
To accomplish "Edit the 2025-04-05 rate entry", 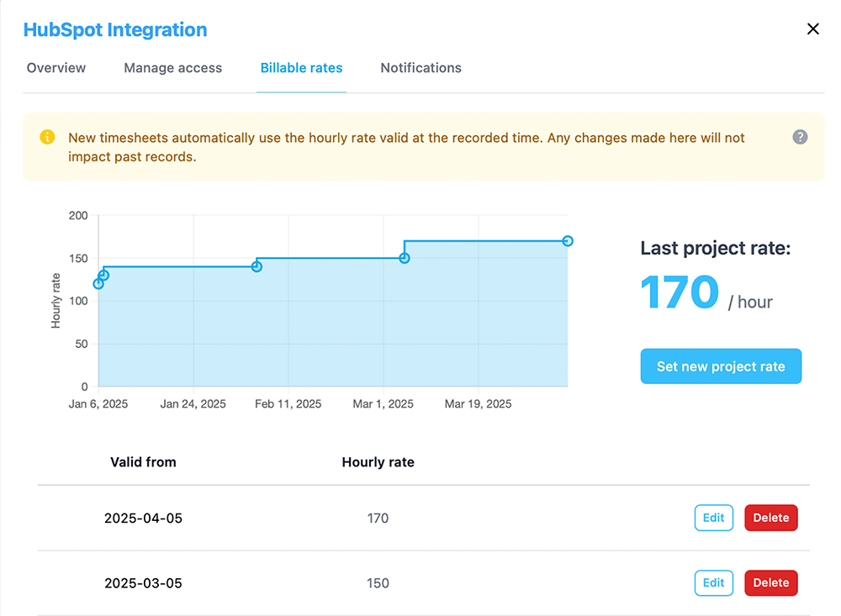I will [713, 518].
